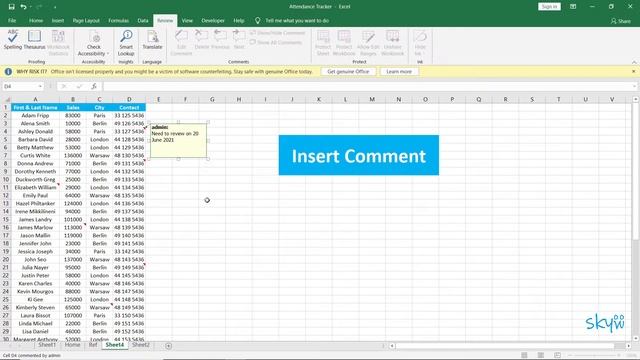Image resolution: width=640 pixels, height=360 pixels.
Task: Click the Get genuine Office button
Action: 348,71
